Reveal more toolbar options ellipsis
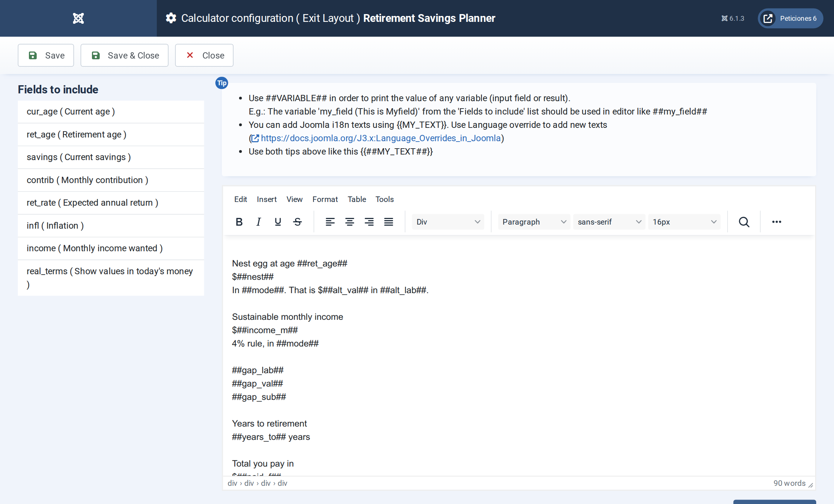The width and height of the screenshot is (834, 504). [x=777, y=222]
